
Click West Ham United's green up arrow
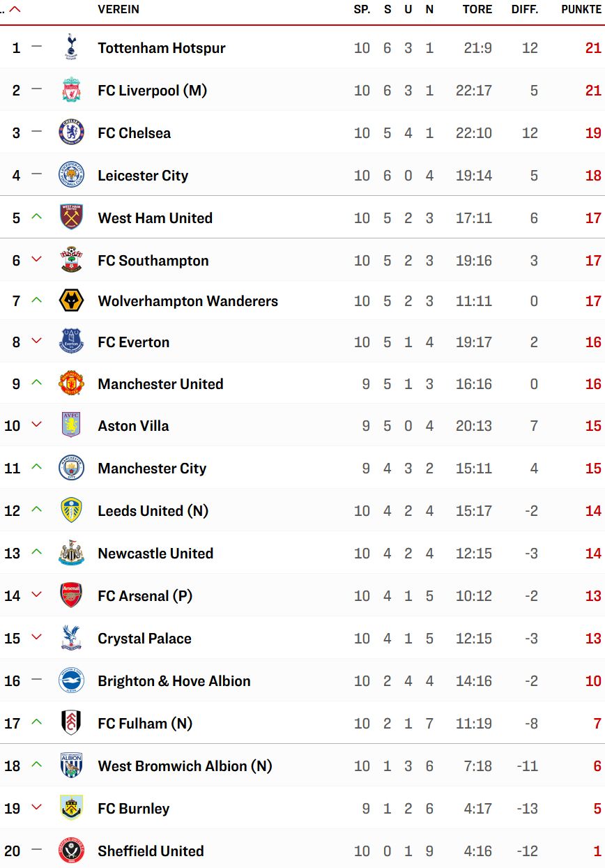point(37,217)
